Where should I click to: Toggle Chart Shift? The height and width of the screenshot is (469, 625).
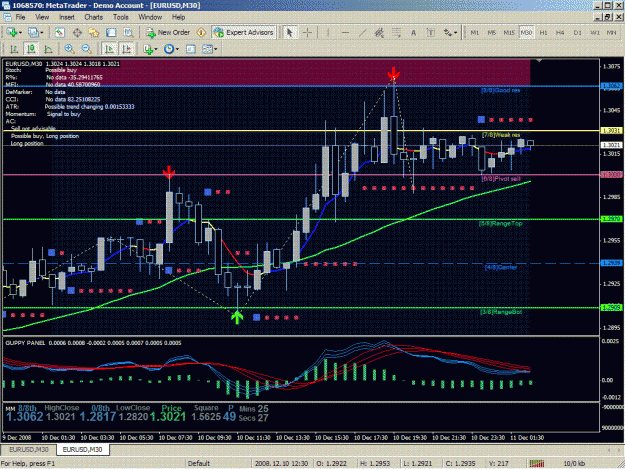[x=127, y=49]
